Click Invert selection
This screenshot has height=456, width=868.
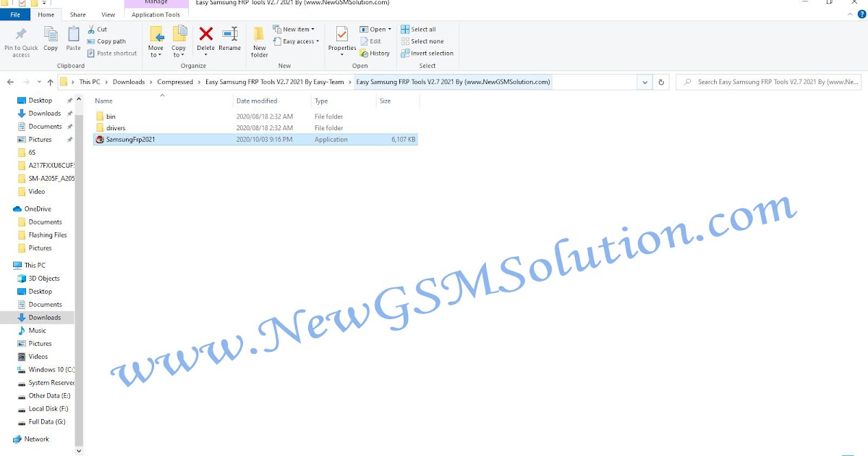coord(427,53)
